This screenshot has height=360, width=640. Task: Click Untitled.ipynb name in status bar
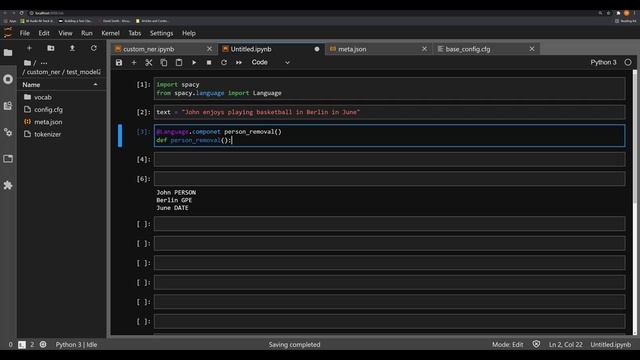[611, 344]
